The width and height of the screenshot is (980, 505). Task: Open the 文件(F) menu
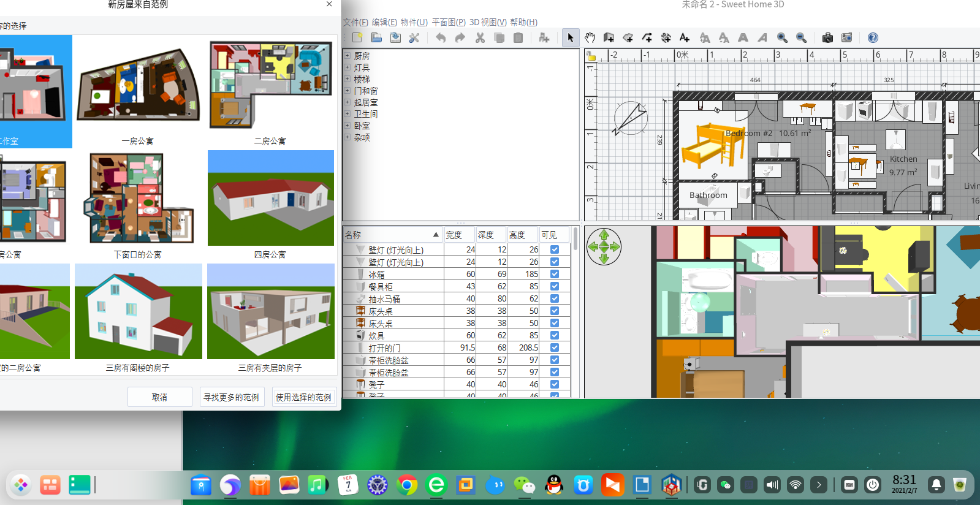(355, 22)
